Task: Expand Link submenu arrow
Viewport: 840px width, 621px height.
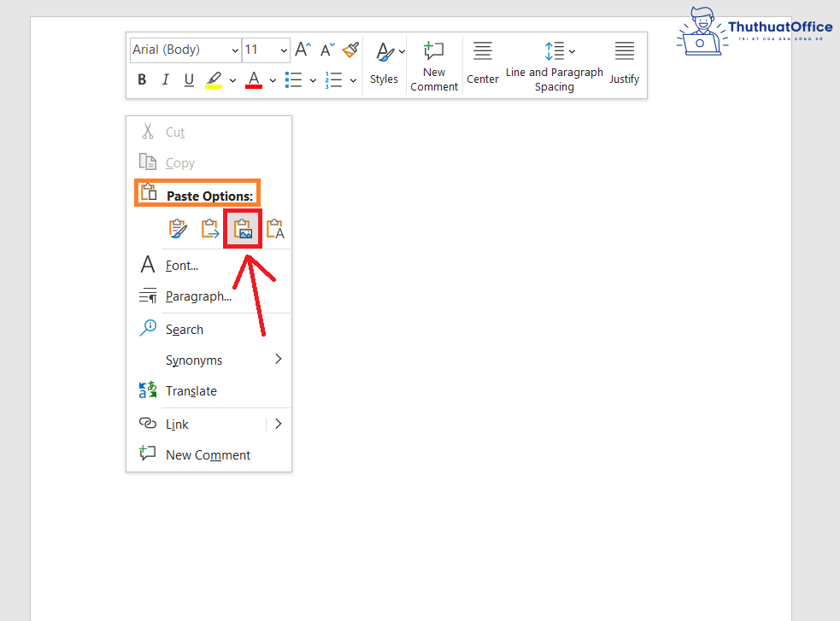Action: 279,424
